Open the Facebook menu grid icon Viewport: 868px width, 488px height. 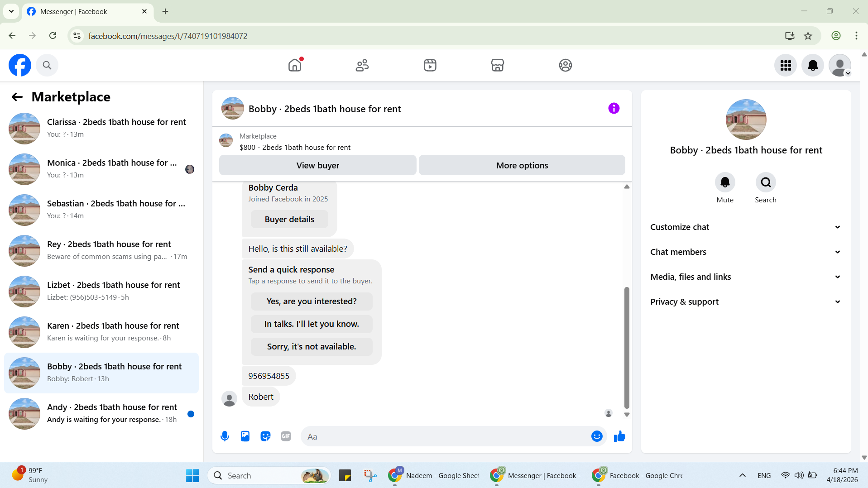[x=786, y=66]
